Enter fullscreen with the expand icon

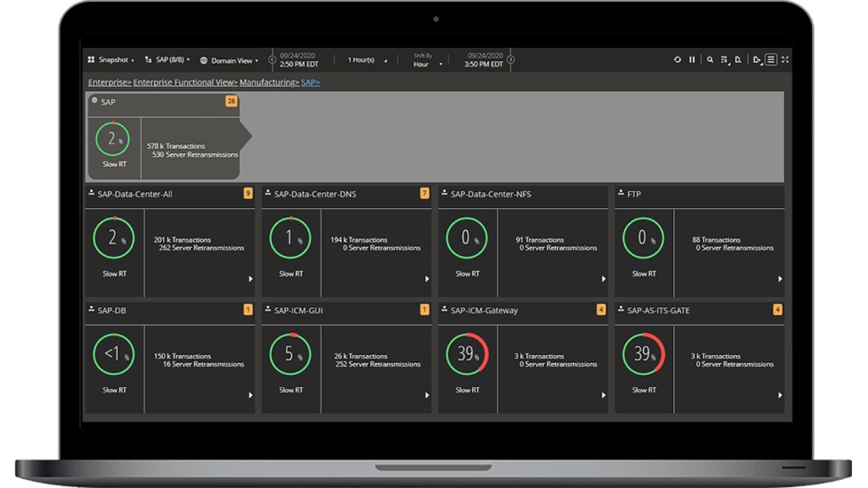[786, 60]
